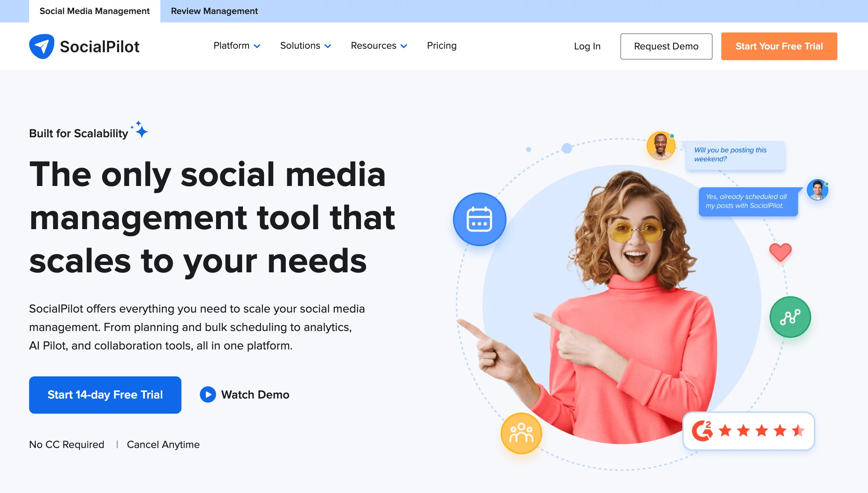Click the Log In link
Image resolution: width=868 pixels, height=493 pixels.
click(x=587, y=46)
